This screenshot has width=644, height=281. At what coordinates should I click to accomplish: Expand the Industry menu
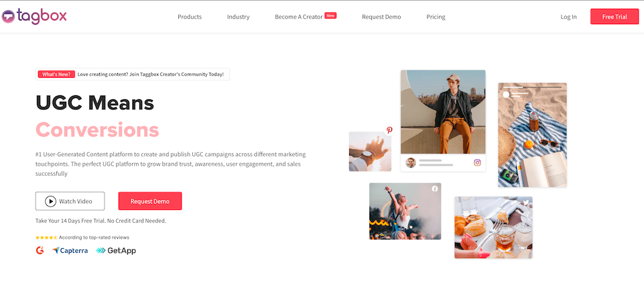pos(238,17)
